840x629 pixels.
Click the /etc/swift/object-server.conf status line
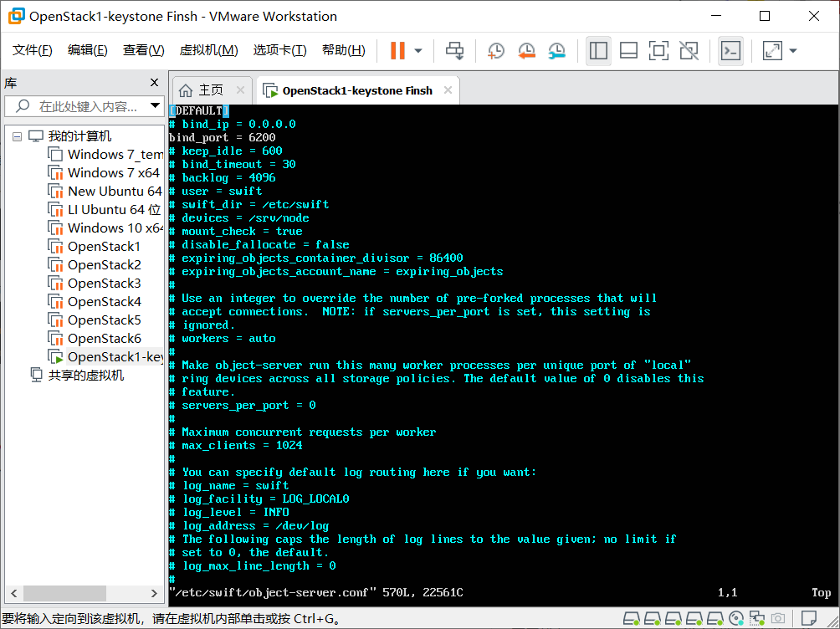pos(316,592)
